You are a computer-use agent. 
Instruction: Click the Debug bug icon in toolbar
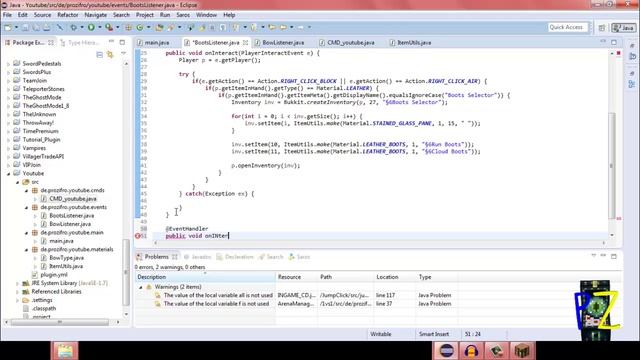[73, 27]
